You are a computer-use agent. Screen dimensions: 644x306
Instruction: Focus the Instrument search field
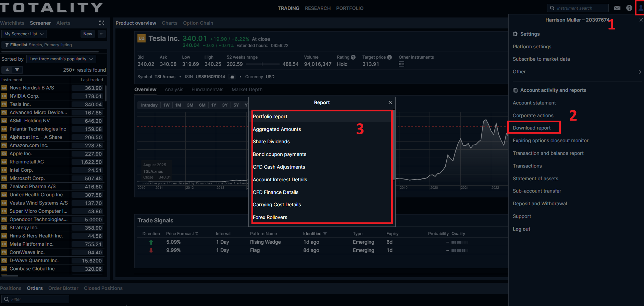pyautogui.click(x=578, y=8)
